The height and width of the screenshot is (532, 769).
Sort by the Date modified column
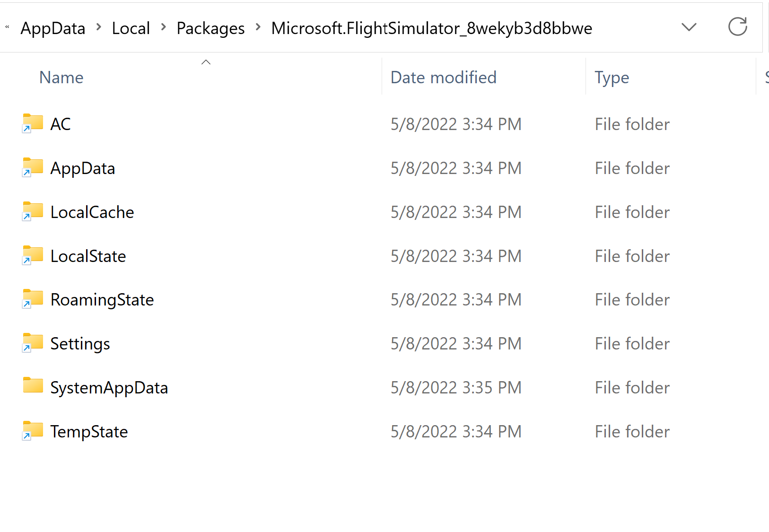pos(443,78)
